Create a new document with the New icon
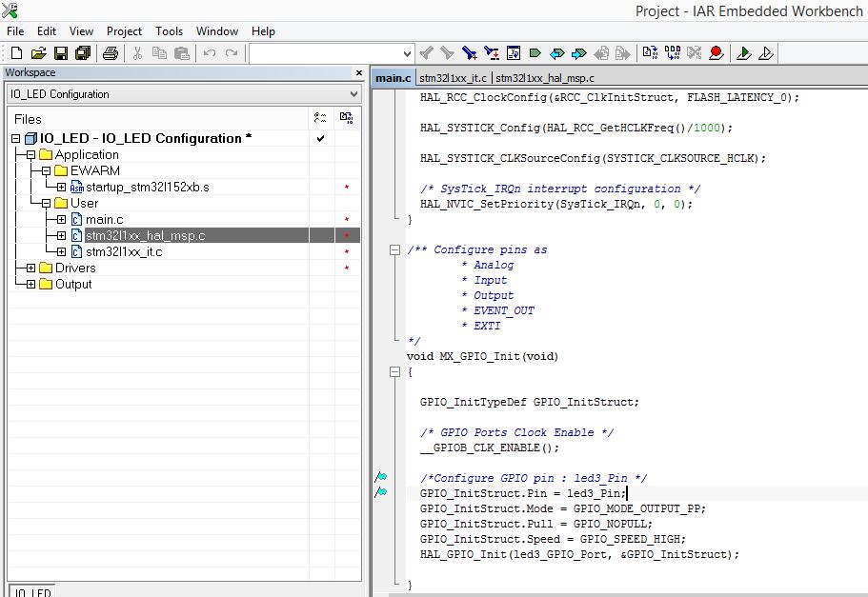Viewport: 868px width, 597px height. pos(16,53)
